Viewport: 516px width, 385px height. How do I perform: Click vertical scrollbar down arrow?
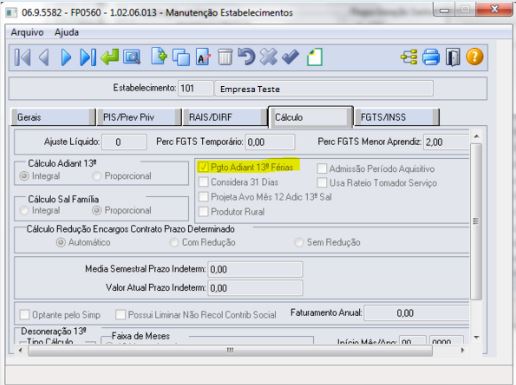pos(476,337)
